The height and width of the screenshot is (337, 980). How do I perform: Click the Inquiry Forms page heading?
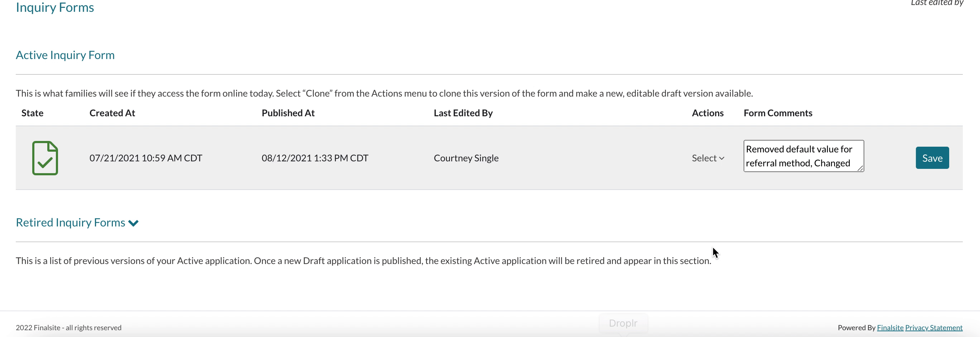pyautogui.click(x=55, y=8)
